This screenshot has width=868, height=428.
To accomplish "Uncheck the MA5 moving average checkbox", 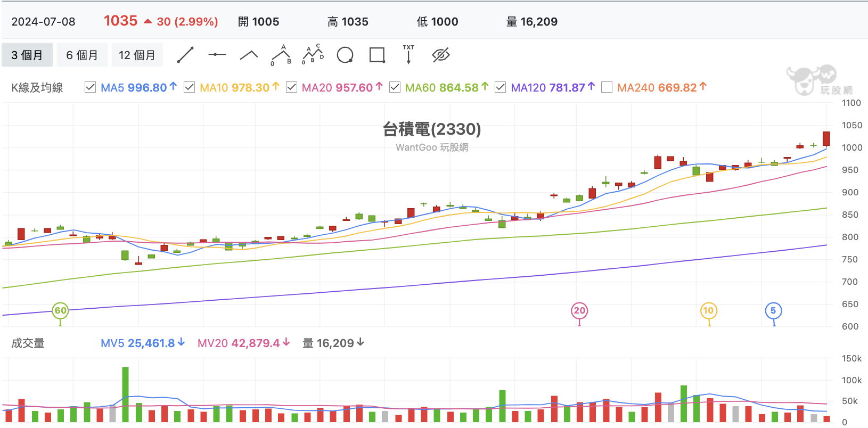I will point(90,87).
